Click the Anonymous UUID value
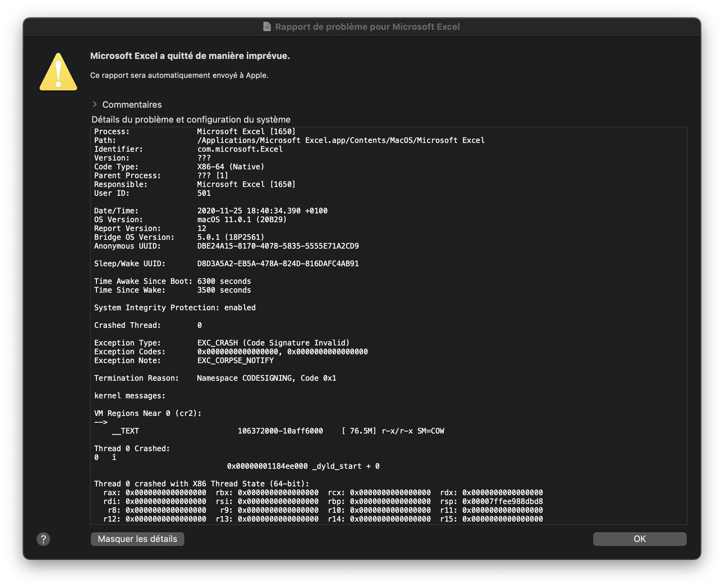The height and width of the screenshot is (588, 724). 278,246
